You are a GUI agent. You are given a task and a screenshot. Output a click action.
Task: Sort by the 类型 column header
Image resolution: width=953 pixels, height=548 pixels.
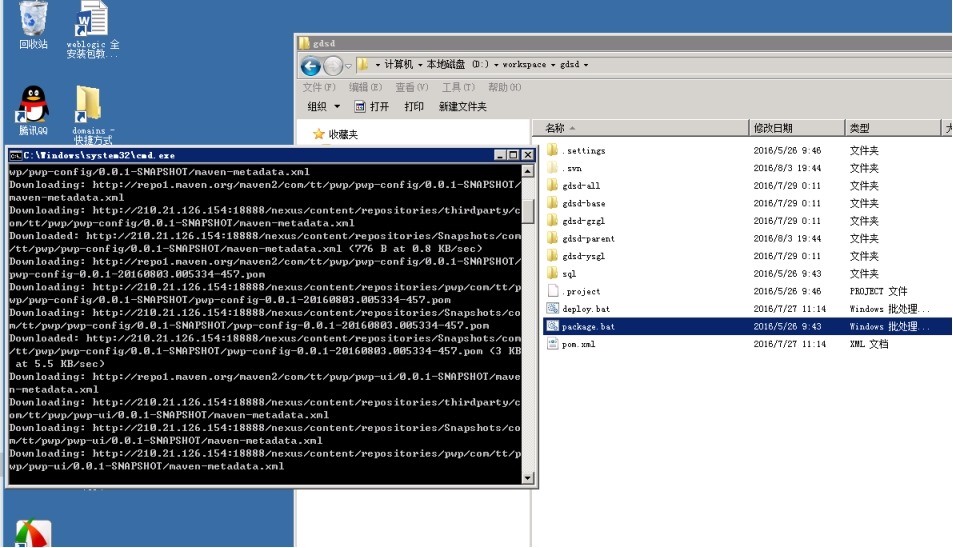tap(893, 128)
